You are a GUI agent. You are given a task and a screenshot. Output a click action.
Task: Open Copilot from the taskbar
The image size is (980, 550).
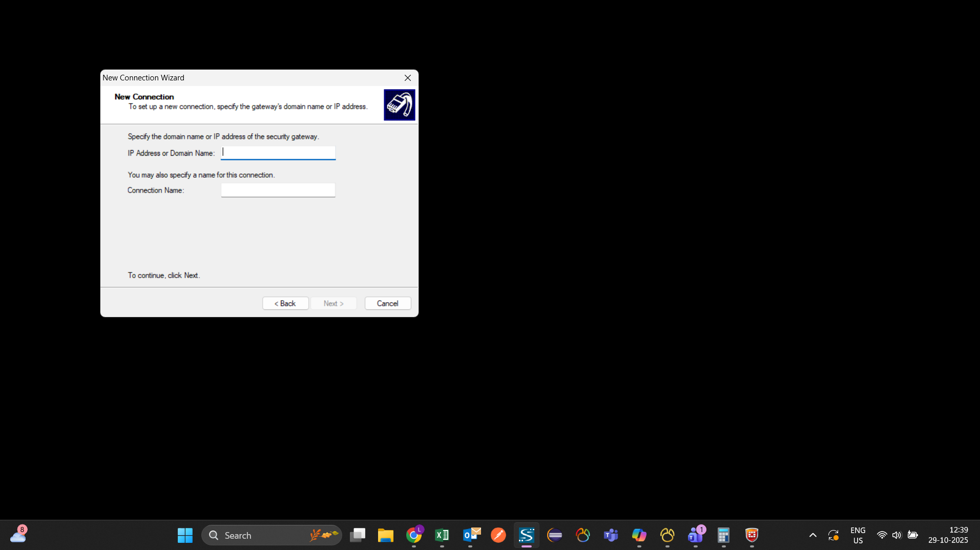[x=639, y=535]
